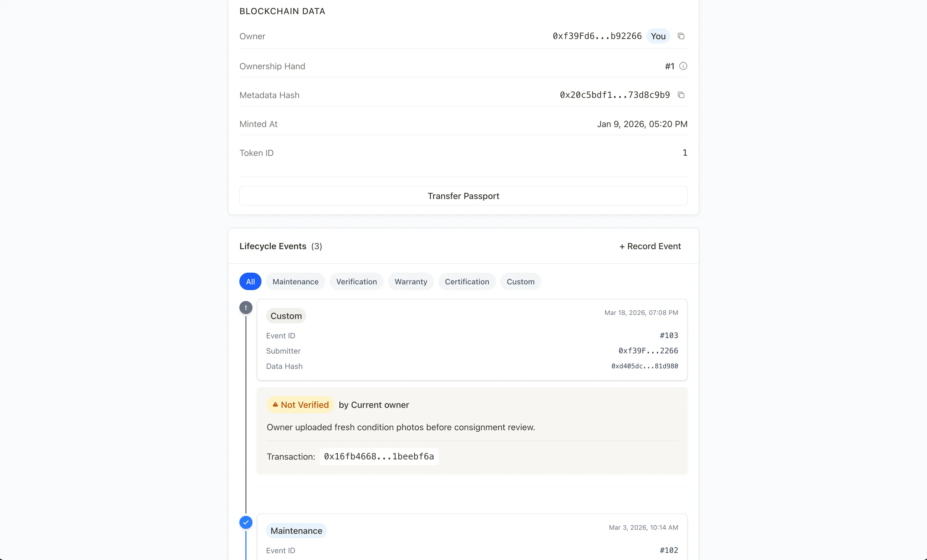Click the Custom badge on event #103

point(286,315)
